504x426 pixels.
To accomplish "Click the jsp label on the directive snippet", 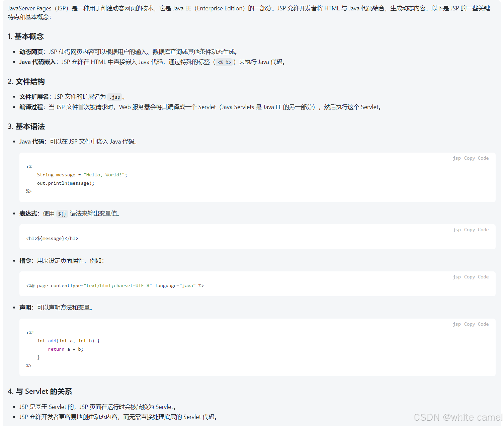I will pyautogui.click(x=456, y=277).
